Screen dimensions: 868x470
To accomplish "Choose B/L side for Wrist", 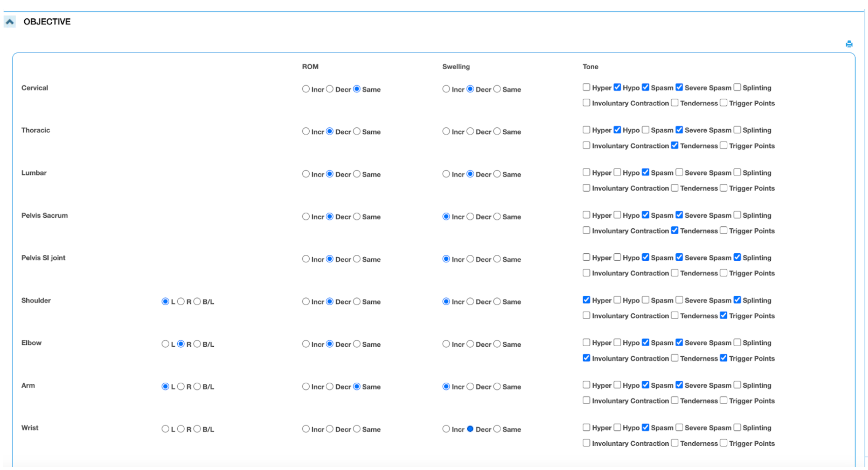I will [197, 429].
